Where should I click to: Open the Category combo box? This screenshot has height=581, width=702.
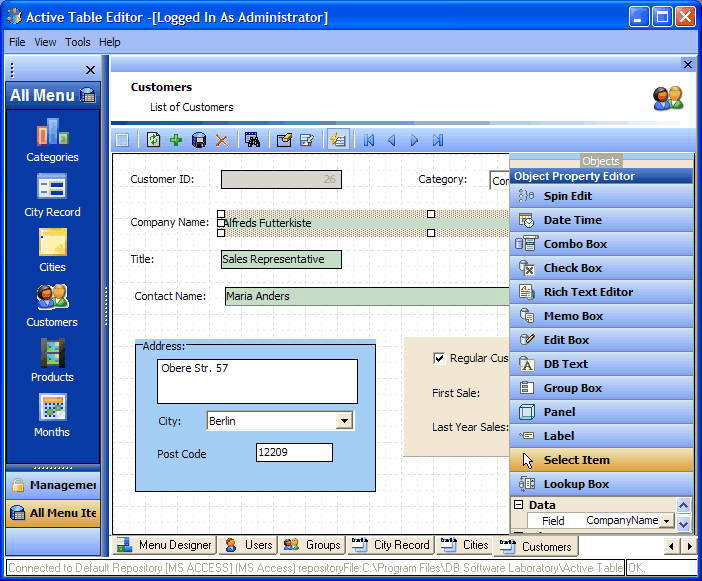[x=500, y=181]
